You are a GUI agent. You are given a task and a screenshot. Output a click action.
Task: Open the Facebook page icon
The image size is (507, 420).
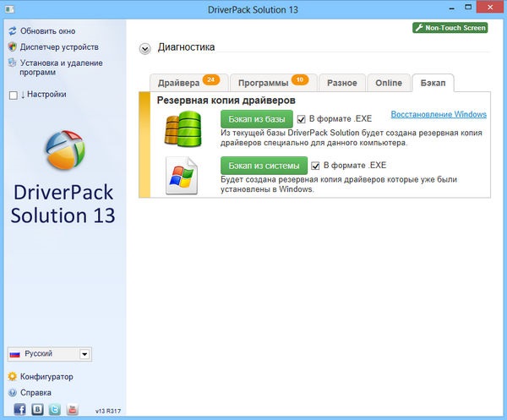click(19, 409)
